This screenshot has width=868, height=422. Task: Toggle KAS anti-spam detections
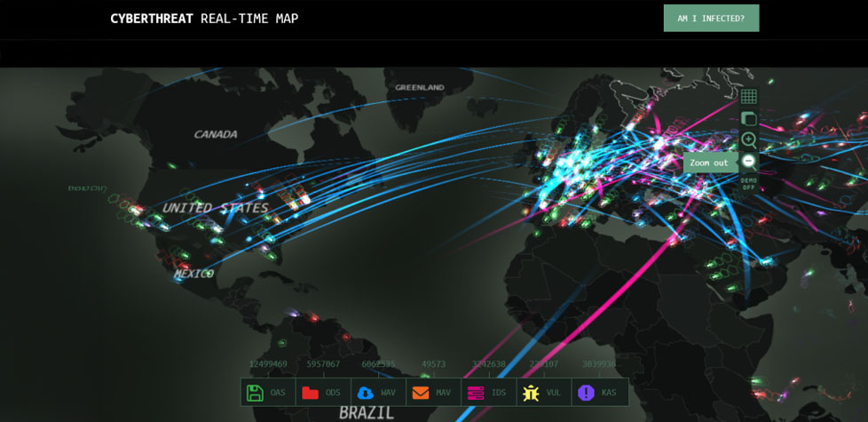(x=599, y=392)
